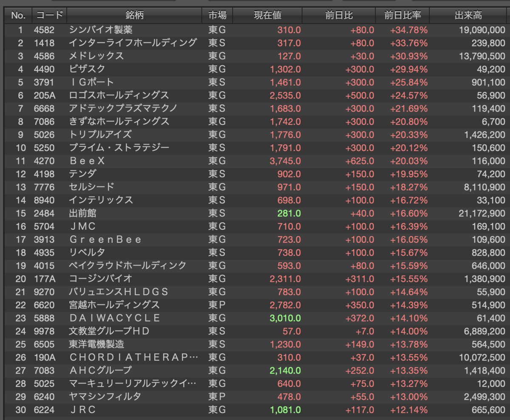The image size is (510, 420).
Task: Click stock code 205A
Action: tap(45, 95)
